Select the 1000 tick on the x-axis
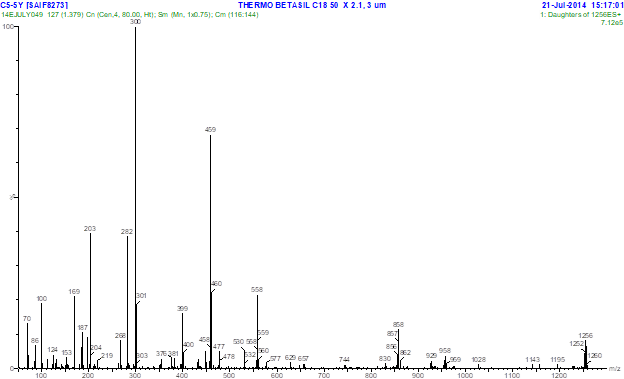 tap(465, 375)
